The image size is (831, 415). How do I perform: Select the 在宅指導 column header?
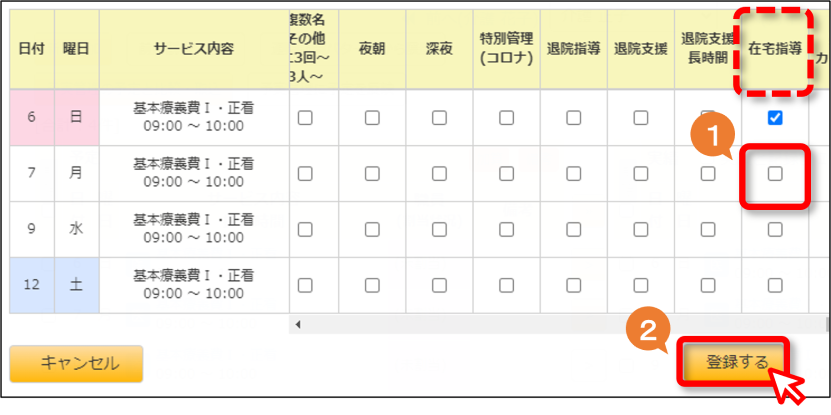[x=775, y=49]
